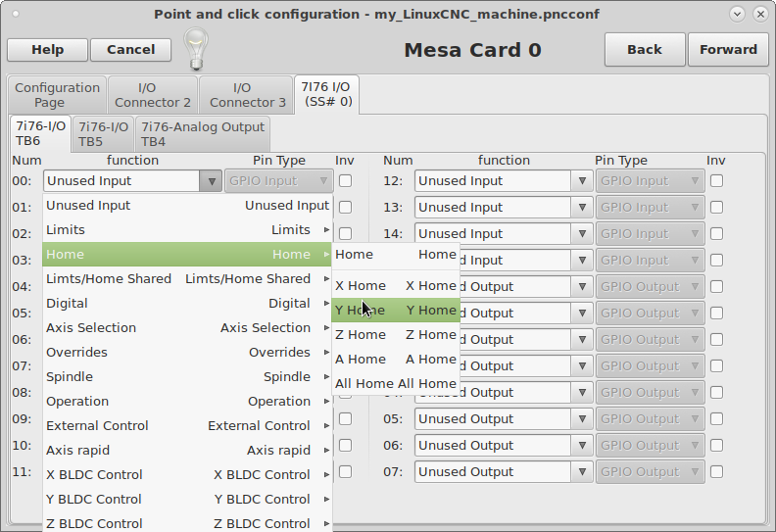The height and width of the screenshot is (532, 776).
Task: Click the Mesa Card 0 heading
Action: (x=472, y=50)
